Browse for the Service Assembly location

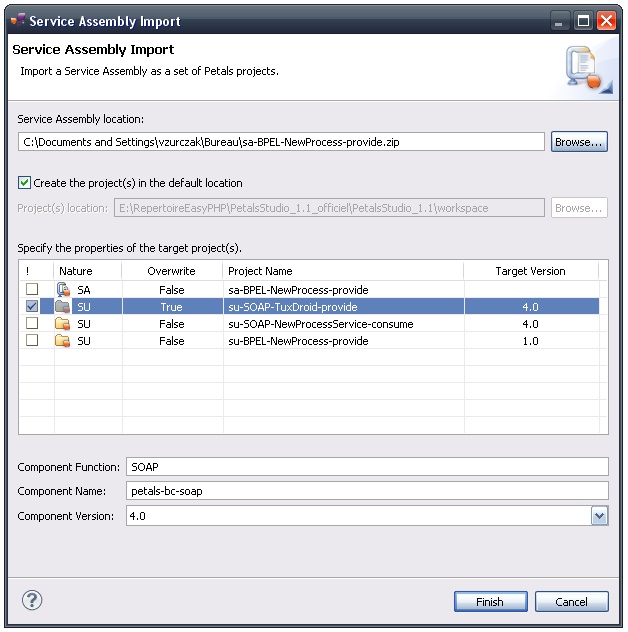(579, 142)
